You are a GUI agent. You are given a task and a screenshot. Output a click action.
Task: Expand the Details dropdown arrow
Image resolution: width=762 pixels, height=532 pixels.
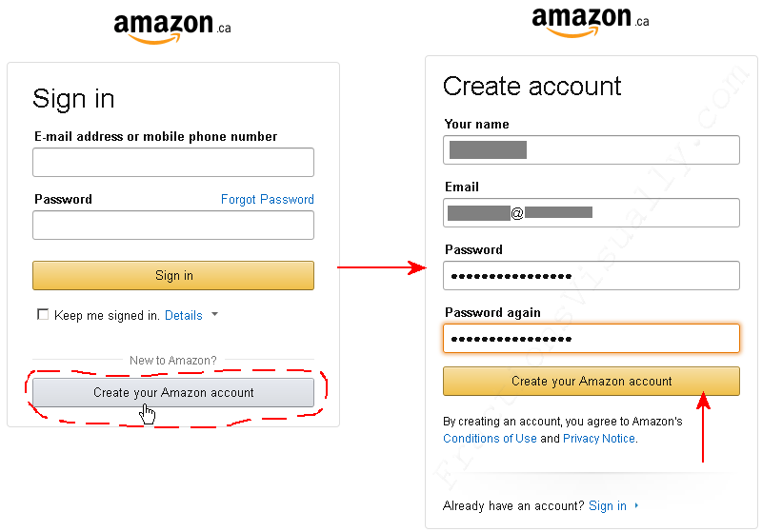[x=215, y=315]
